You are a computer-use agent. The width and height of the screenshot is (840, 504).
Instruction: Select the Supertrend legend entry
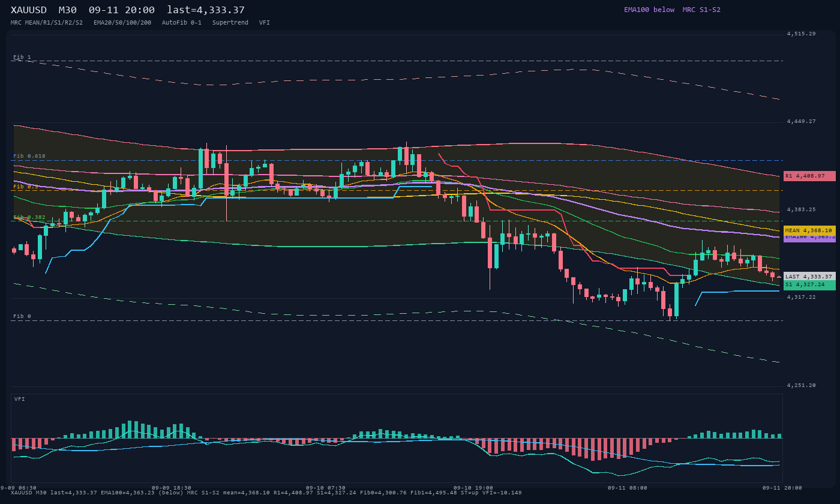[x=230, y=23]
